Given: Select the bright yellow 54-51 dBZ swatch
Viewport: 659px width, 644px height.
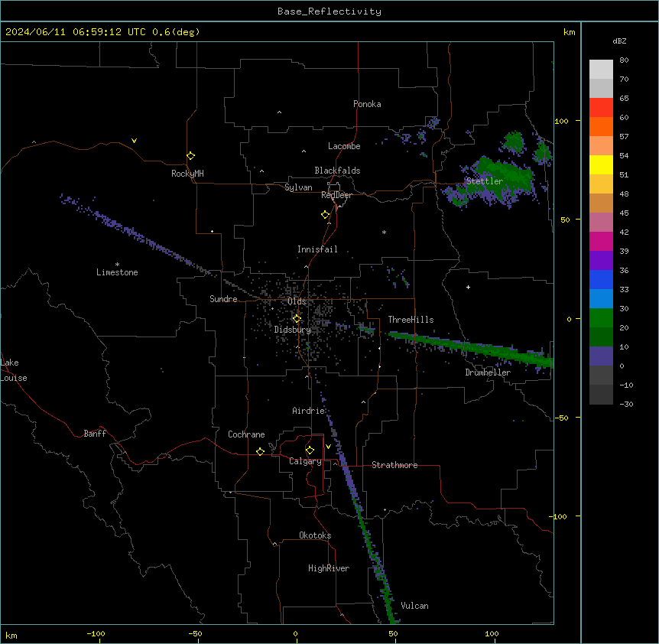Looking at the screenshot, I should click(601, 164).
